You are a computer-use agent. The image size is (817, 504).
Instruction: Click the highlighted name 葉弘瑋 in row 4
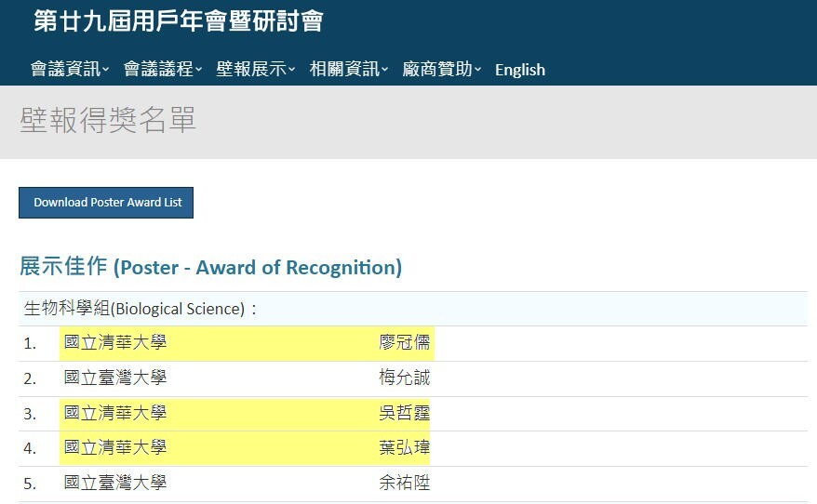(405, 448)
